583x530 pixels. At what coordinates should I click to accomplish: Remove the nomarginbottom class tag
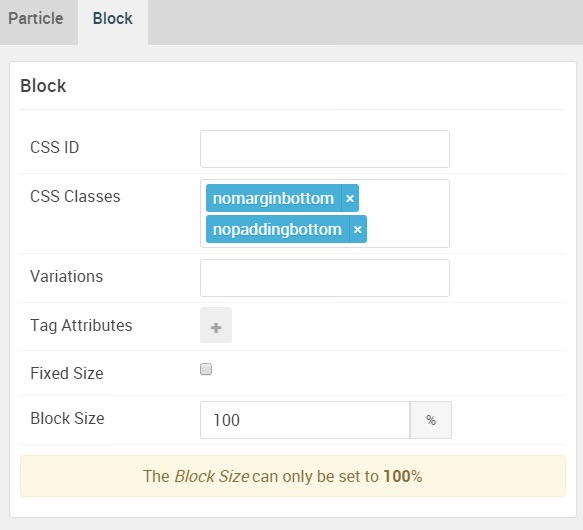pos(350,198)
